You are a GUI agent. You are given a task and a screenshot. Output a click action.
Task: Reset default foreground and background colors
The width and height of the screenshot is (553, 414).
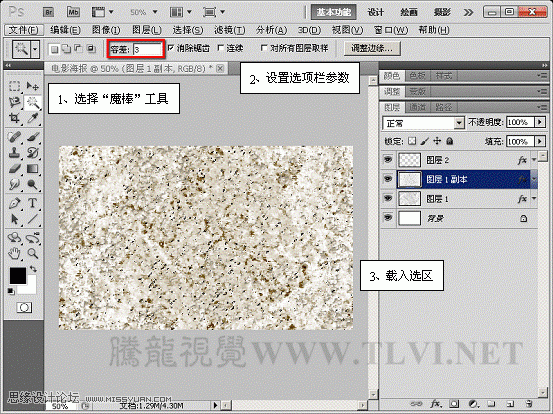click(11, 291)
